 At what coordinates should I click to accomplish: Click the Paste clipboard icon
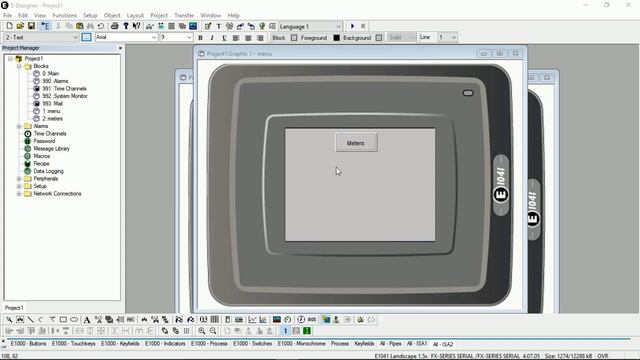[80, 26]
